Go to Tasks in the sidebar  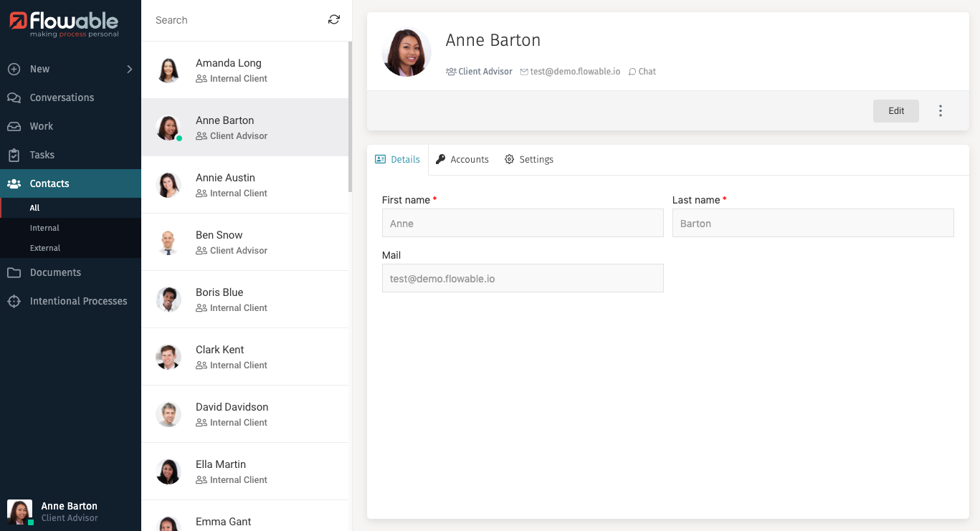pos(42,155)
